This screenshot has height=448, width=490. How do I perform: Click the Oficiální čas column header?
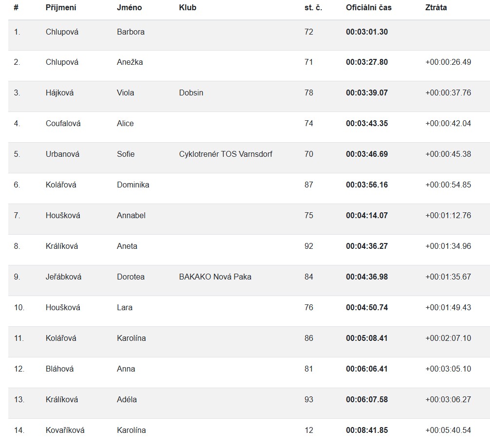368,8
